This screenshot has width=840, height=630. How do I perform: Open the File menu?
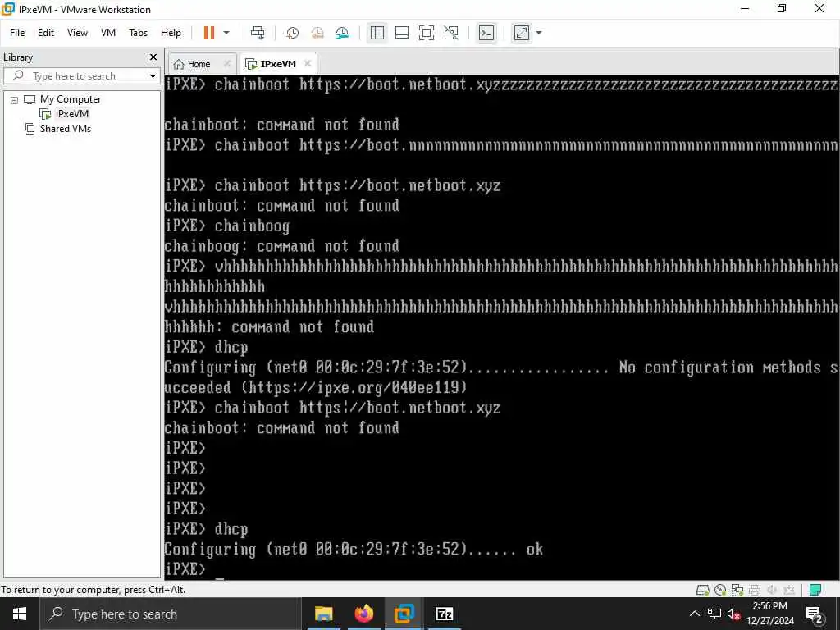click(17, 33)
